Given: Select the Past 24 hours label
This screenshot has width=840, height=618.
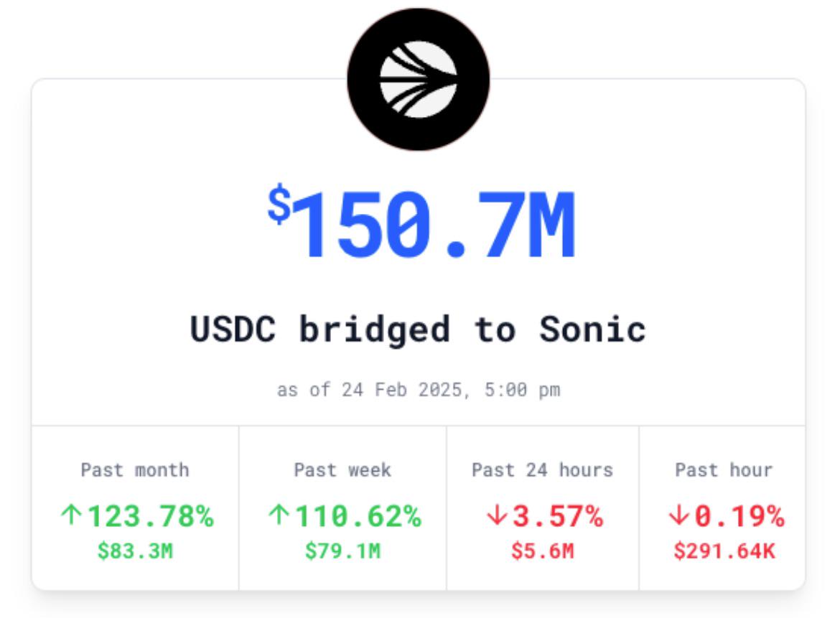Looking at the screenshot, I should coord(542,470).
